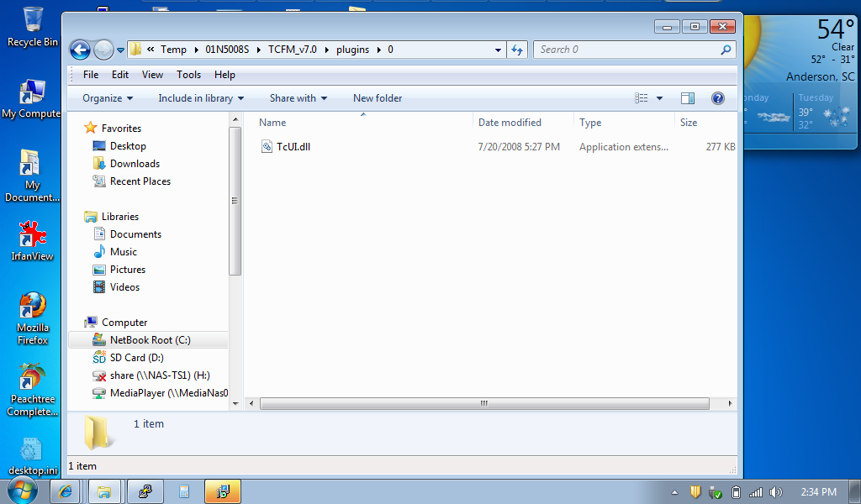Open the Tools menu
Screen dimensions: 861x504
188,75
